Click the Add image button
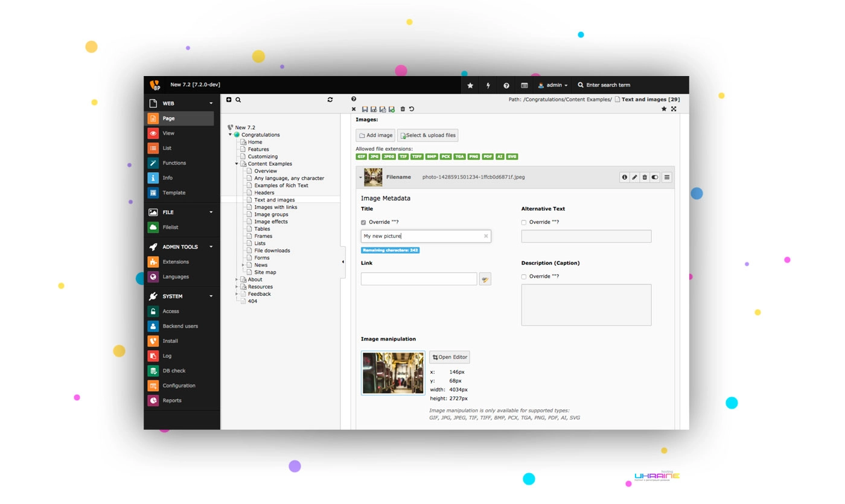Image resolution: width=845 pixels, height=504 pixels. tap(375, 135)
